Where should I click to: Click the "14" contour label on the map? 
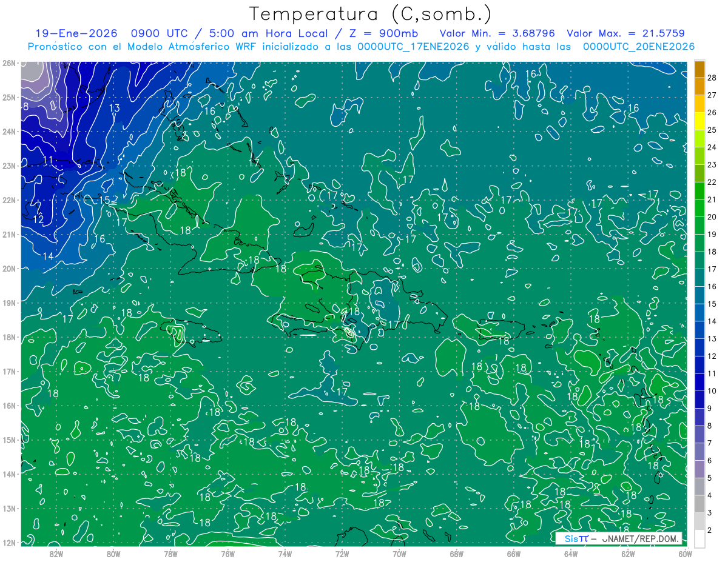coord(48,256)
